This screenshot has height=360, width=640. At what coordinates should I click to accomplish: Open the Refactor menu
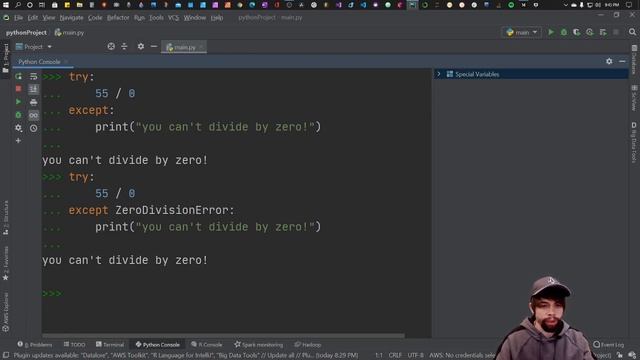pos(118,18)
